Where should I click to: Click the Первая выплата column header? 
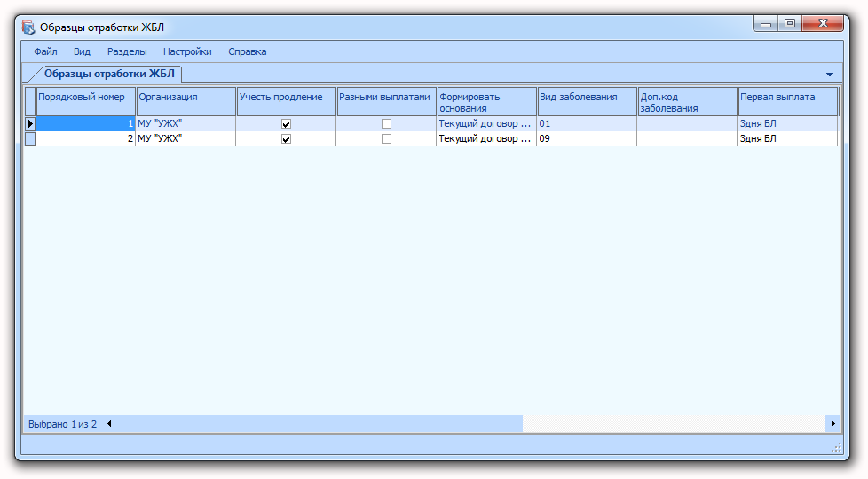tap(787, 102)
